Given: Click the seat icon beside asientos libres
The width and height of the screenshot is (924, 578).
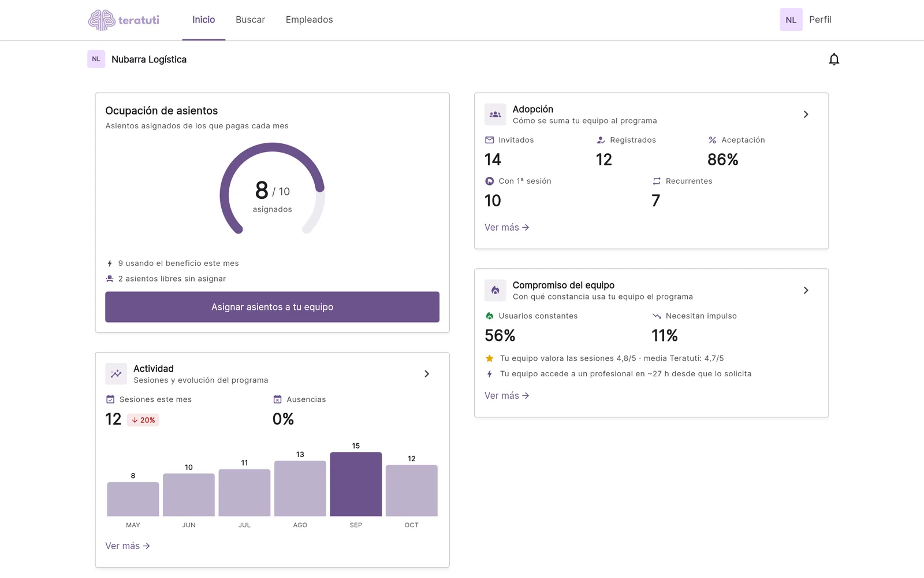Looking at the screenshot, I should (110, 279).
